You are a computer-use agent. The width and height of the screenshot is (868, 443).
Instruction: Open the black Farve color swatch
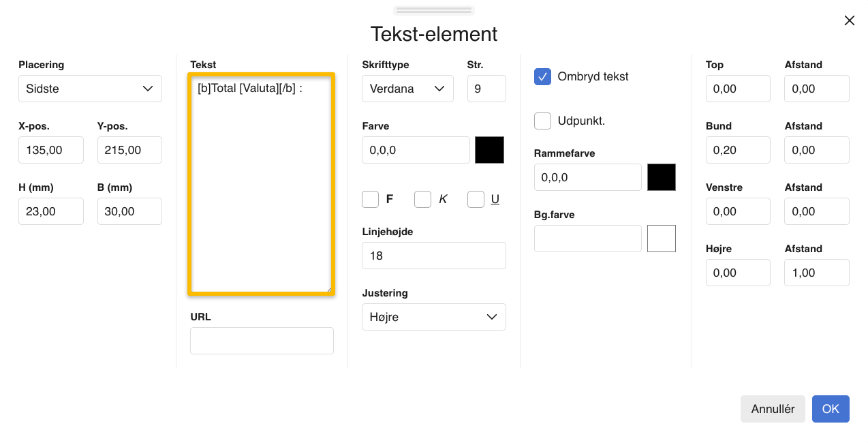coord(489,150)
